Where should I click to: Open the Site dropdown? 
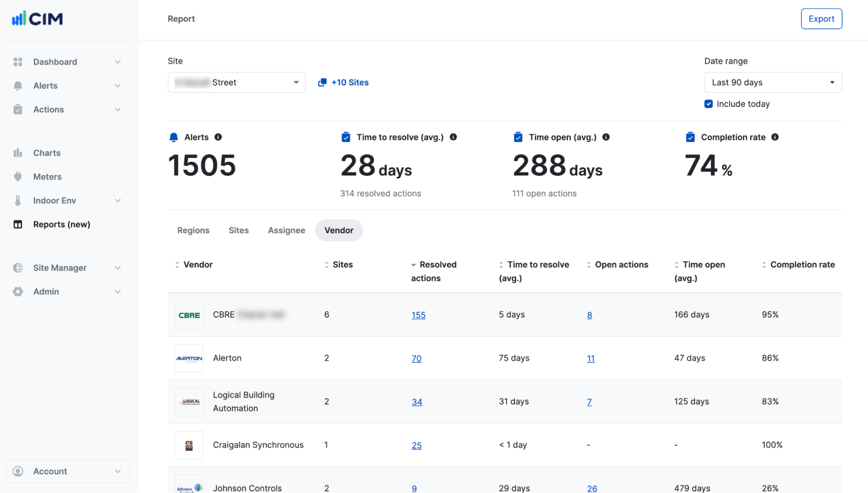[237, 83]
